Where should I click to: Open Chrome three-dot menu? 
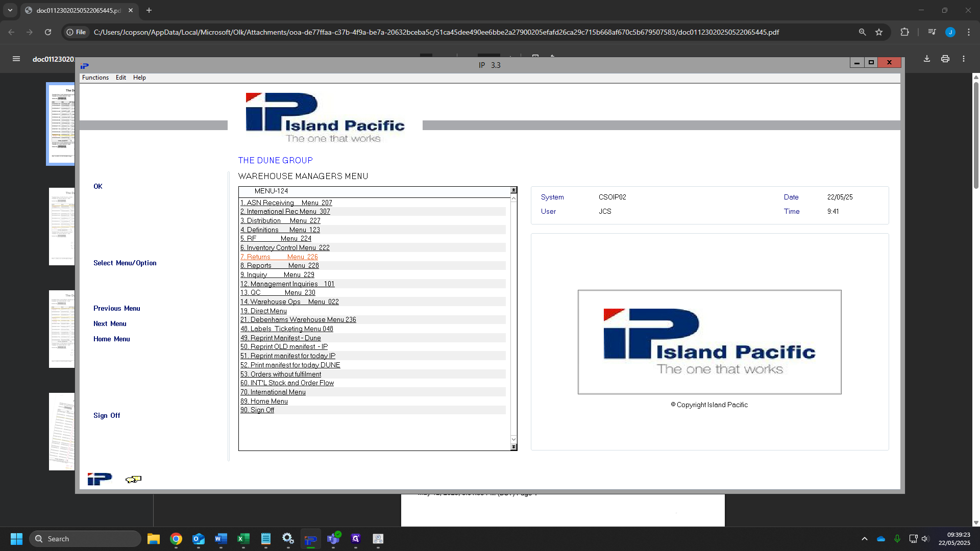[969, 32]
